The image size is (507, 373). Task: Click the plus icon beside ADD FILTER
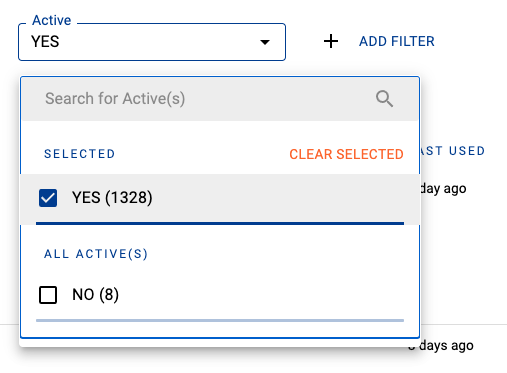pyautogui.click(x=331, y=41)
